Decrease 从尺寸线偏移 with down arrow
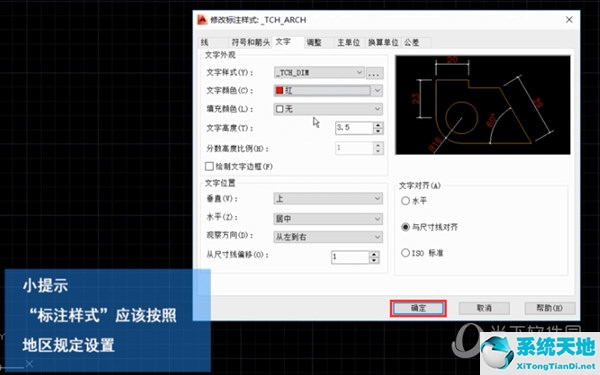600x375 pixels. (x=374, y=260)
